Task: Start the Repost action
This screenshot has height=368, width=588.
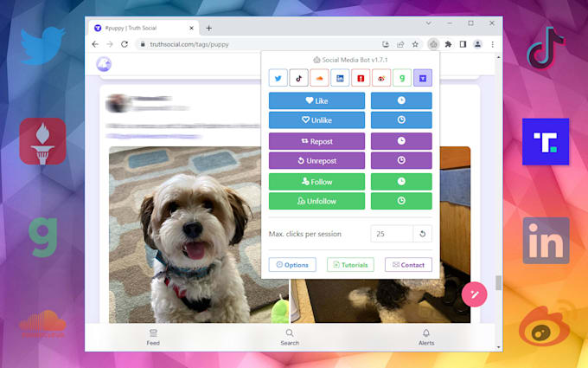Action: coord(316,141)
